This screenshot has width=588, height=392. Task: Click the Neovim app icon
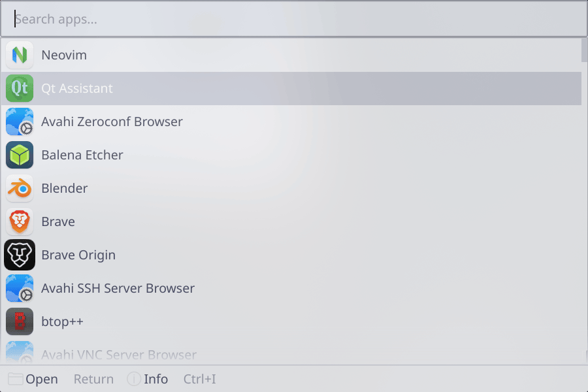pos(20,55)
